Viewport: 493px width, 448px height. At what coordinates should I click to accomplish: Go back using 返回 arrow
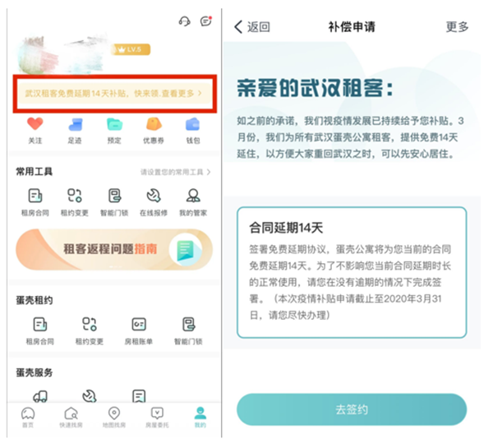click(x=252, y=27)
